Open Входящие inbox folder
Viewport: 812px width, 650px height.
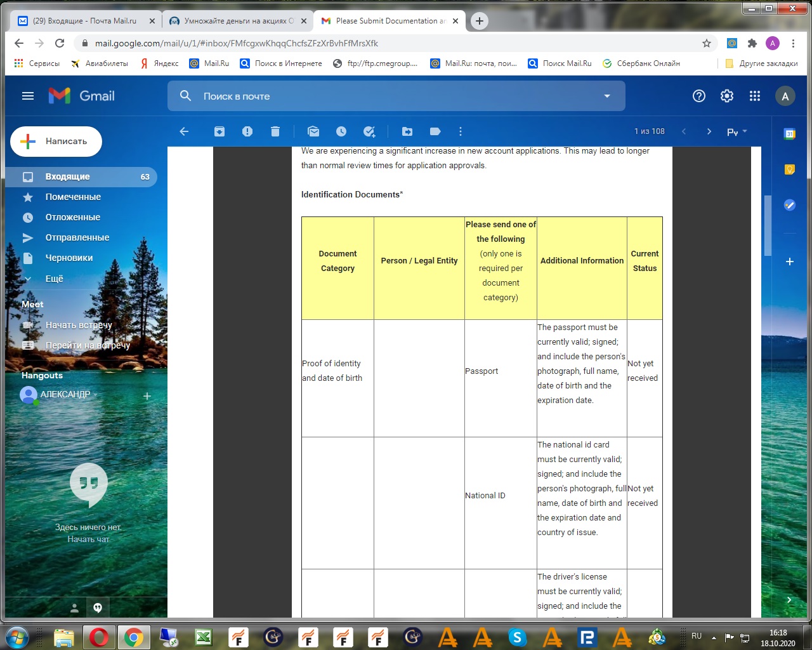81,176
